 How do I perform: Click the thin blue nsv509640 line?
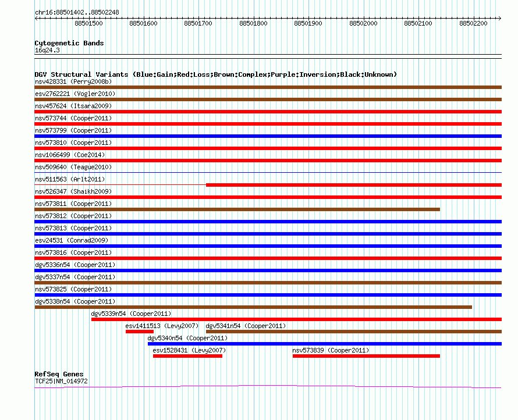click(268, 172)
